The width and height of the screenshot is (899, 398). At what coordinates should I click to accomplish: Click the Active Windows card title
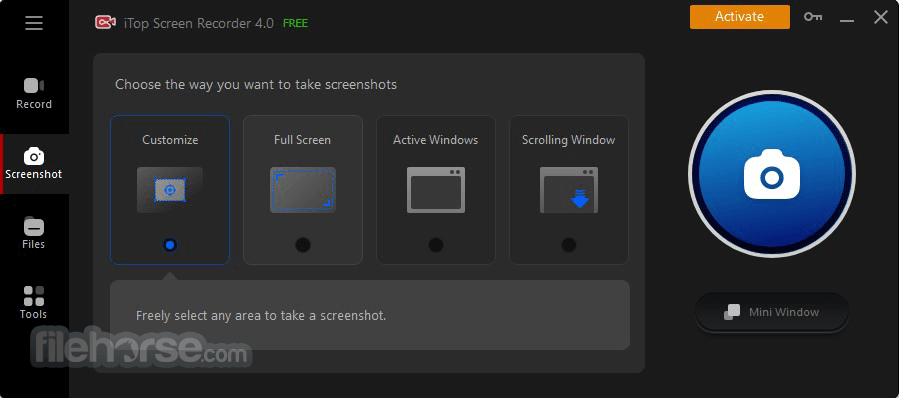(x=436, y=140)
